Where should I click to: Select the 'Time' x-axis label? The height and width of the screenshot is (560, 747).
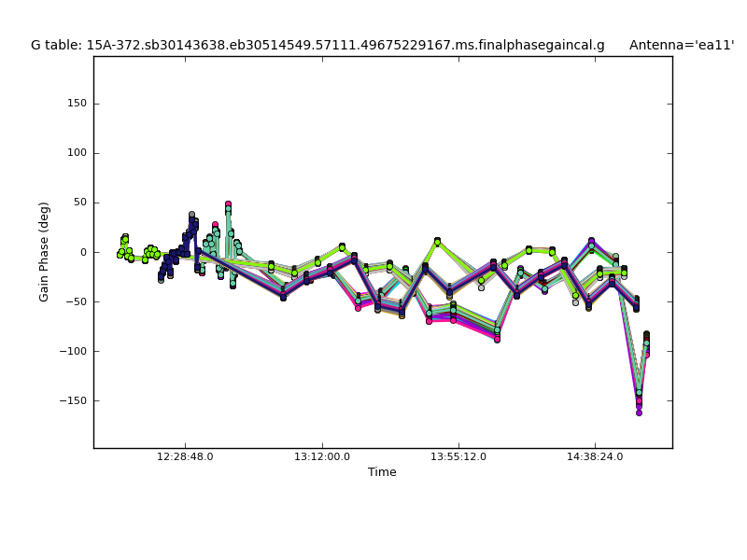382,472
